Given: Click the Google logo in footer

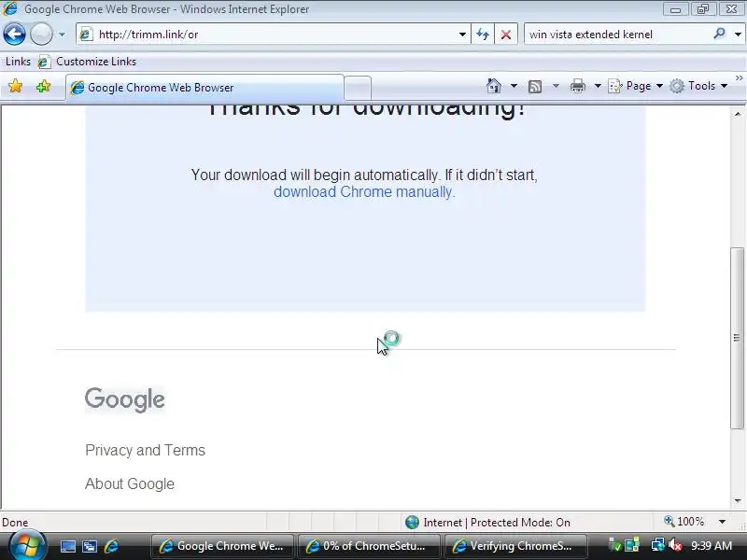Looking at the screenshot, I should point(125,399).
